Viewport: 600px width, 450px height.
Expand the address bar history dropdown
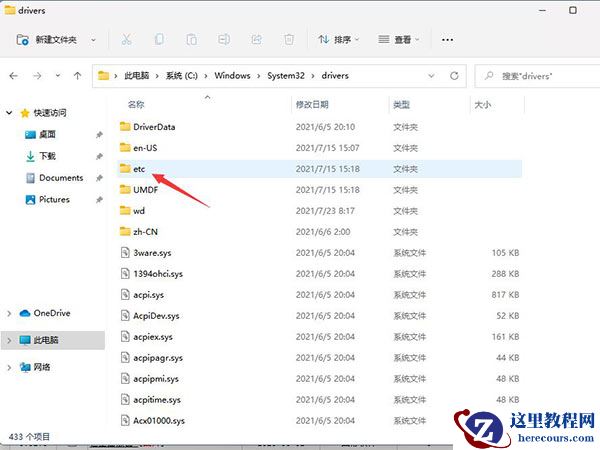tap(431, 76)
